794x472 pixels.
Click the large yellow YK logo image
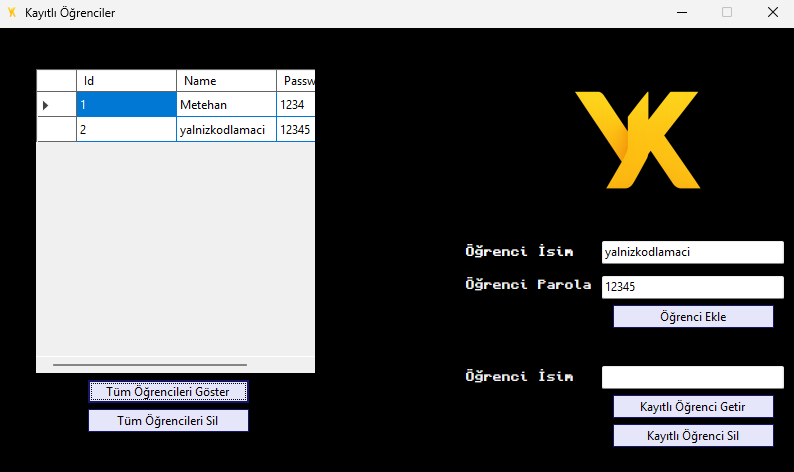click(638, 140)
